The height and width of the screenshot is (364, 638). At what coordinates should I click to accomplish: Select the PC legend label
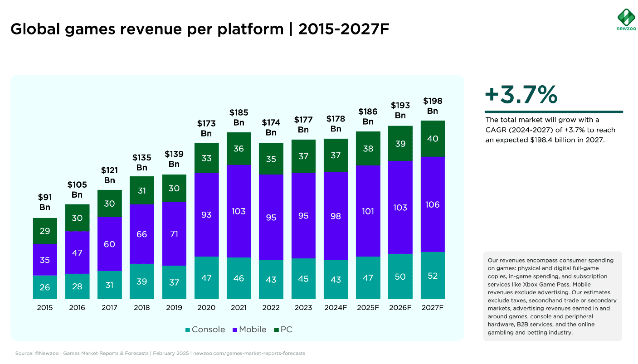(287, 330)
